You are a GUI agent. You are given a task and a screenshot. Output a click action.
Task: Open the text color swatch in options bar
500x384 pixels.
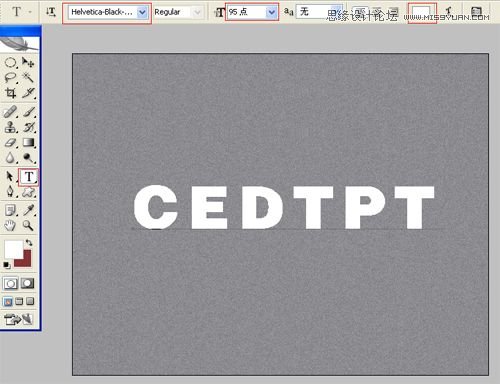[422, 13]
